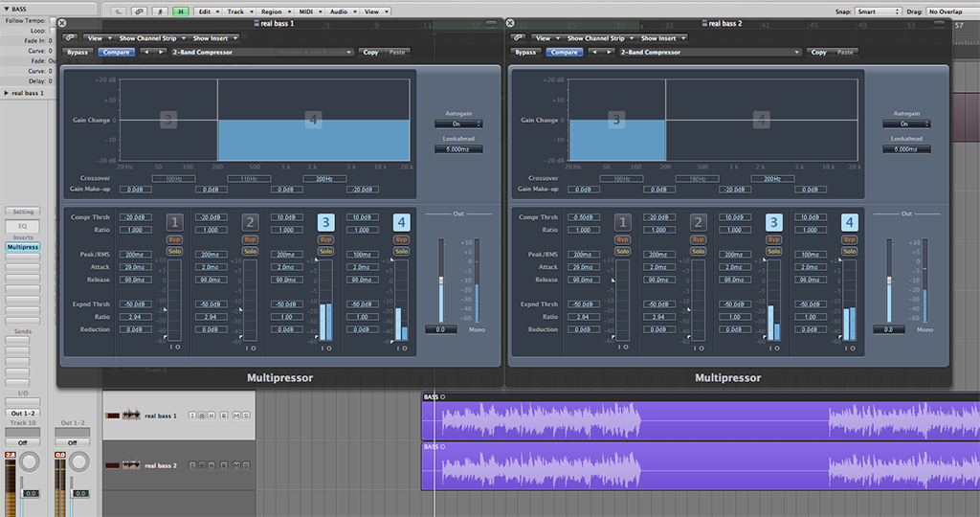Click the link icon in real bass 1 plugin window

point(70,38)
